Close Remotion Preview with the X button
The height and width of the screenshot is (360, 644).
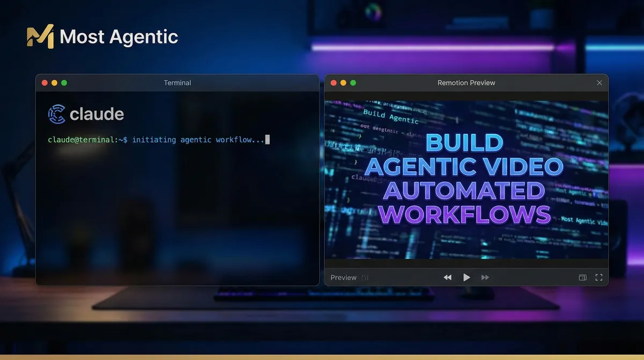pyautogui.click(x=599, y=83)
